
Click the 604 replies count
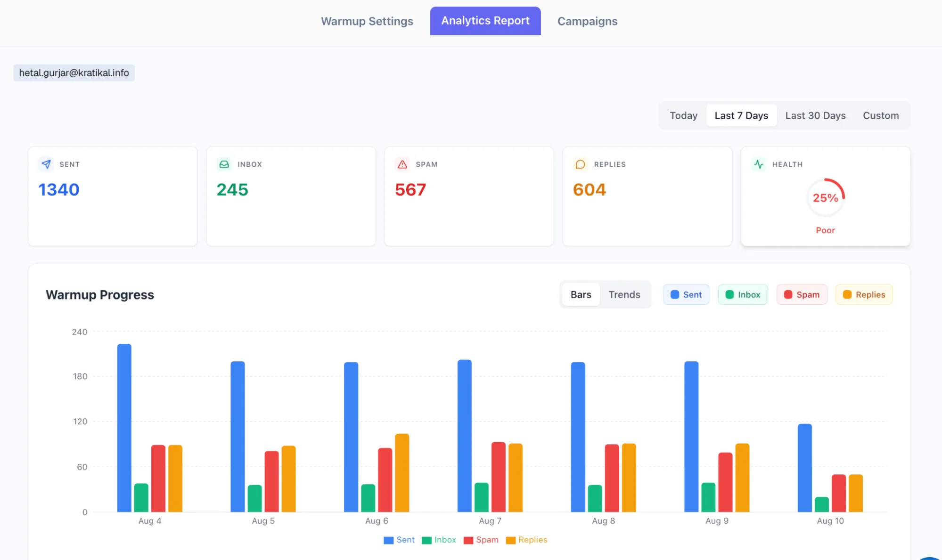point(589,189)
